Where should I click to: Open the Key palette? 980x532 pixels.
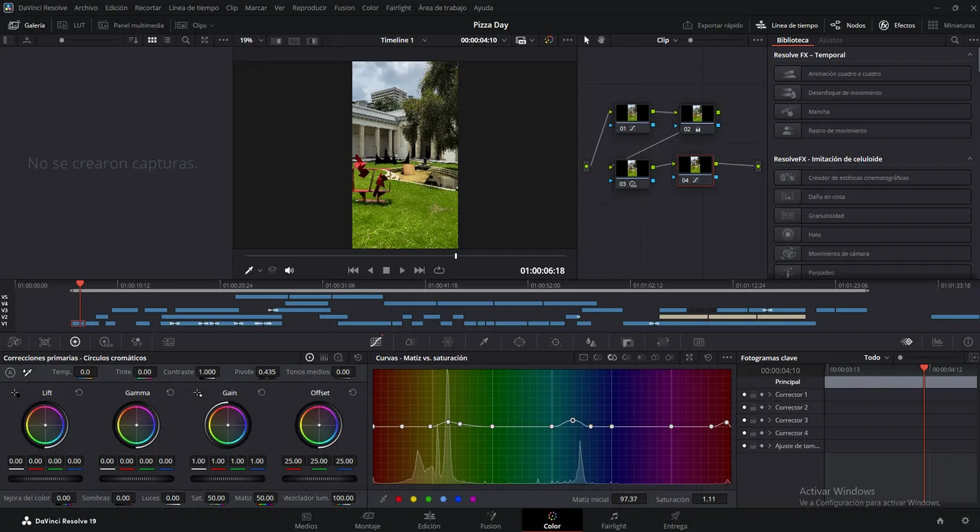point(627,342)
